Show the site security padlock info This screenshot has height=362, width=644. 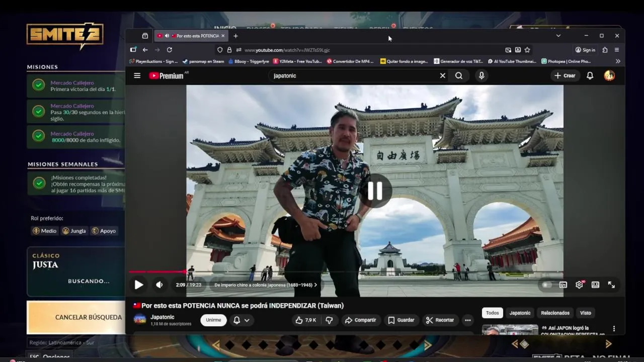pos(229,50)
